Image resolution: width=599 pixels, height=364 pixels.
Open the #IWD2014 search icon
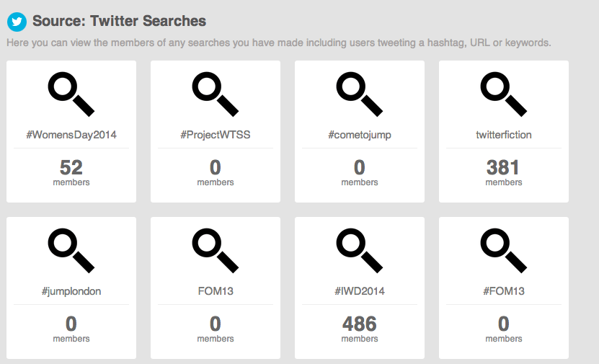360,251
